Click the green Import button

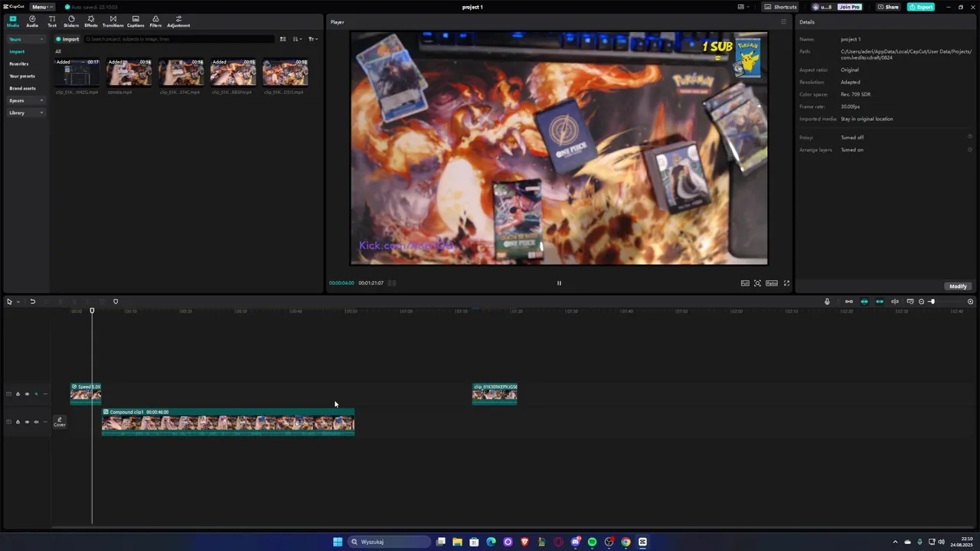(67, 39)
